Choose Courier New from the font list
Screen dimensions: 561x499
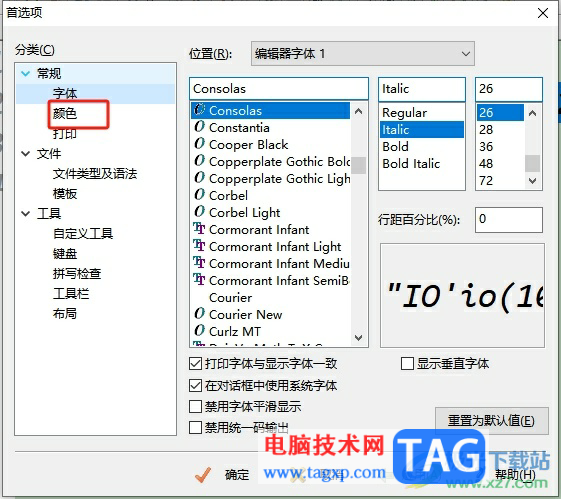coord(245,314)
